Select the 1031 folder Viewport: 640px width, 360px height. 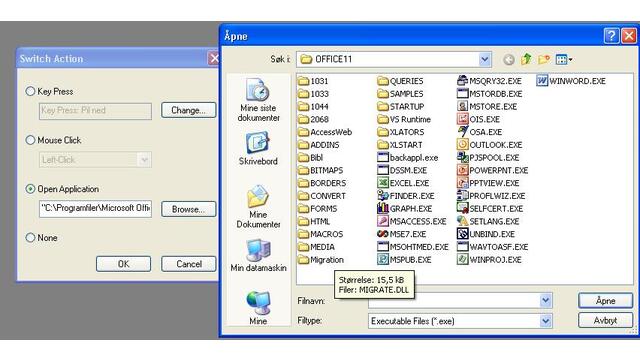313,81
